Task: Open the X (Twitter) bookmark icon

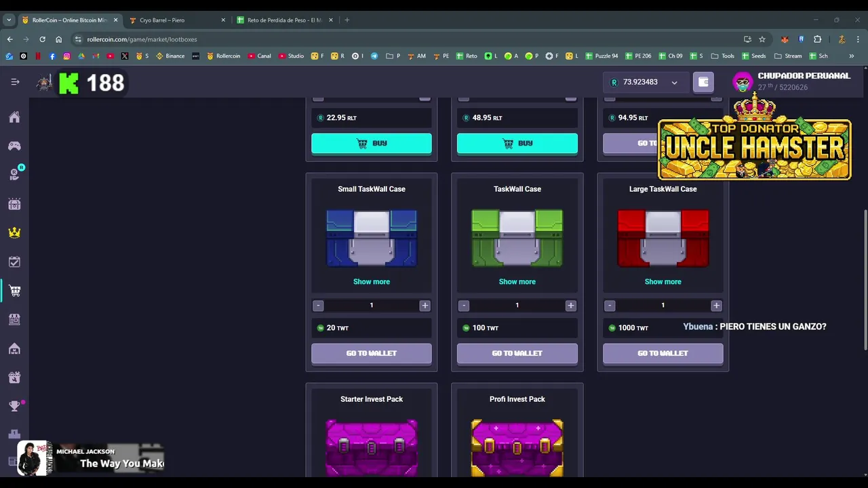Action: [x=125, y=56]
